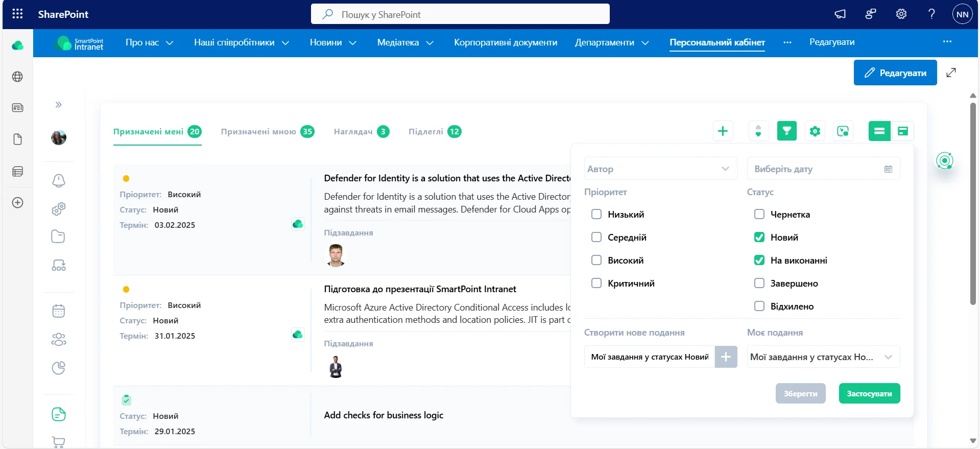This screenshot has height=449, width=980.
Task: Open the Корпоративні документи menu item
Action: click(x=506, y=42)
